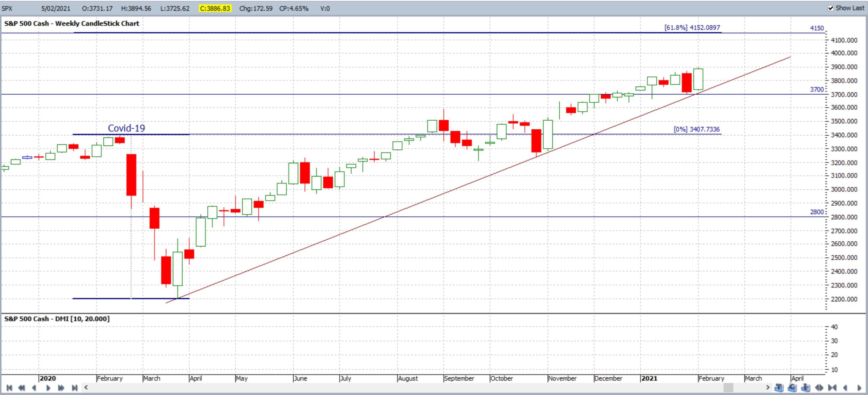Click the 2200.000 price axis label
Screen dimensions: 868x395
844,299
